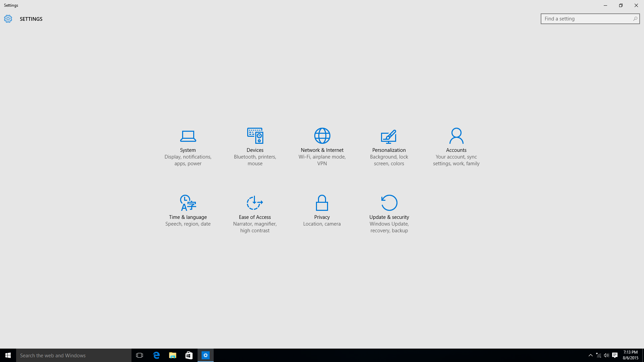The image size is (644, 362).
Task: Click the Time & language label
Action: (188, 217)
